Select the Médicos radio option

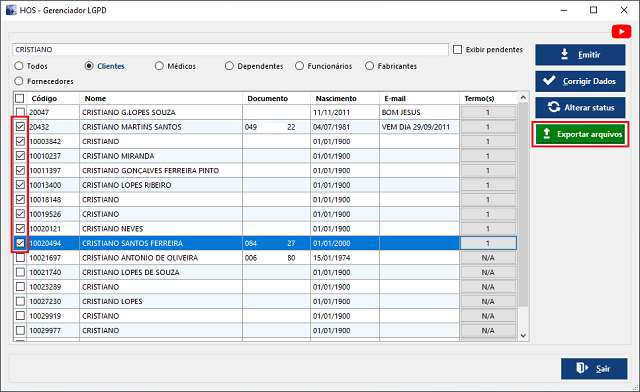[159, 66]
